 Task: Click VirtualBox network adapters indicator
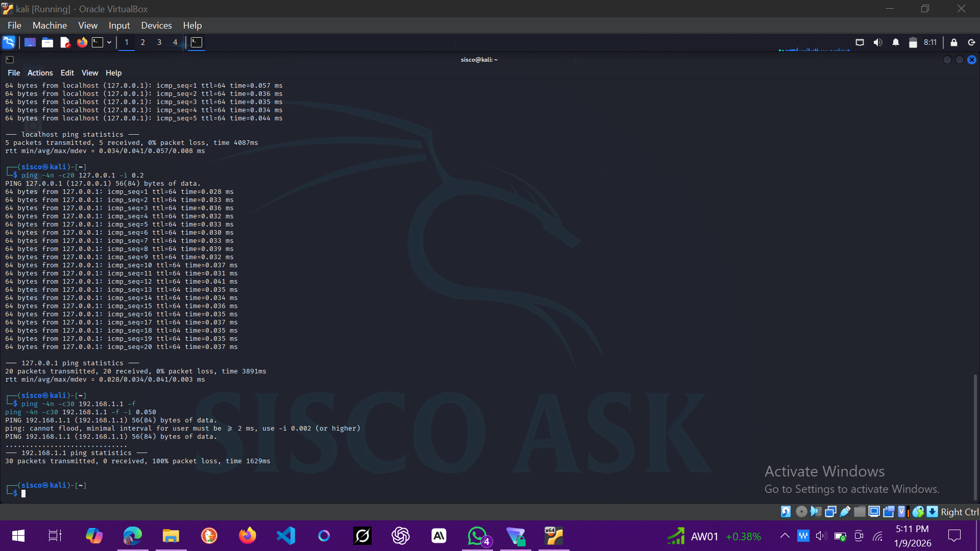pos(830,512)
